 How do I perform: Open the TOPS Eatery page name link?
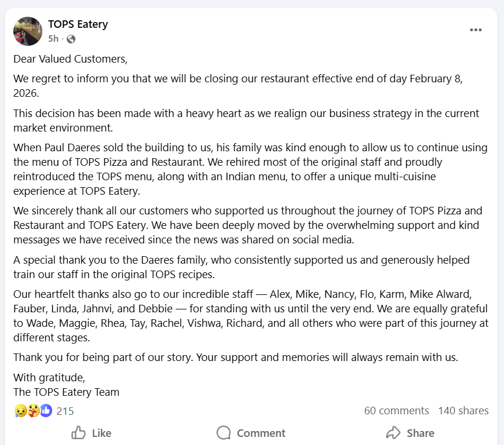(78, 24)
